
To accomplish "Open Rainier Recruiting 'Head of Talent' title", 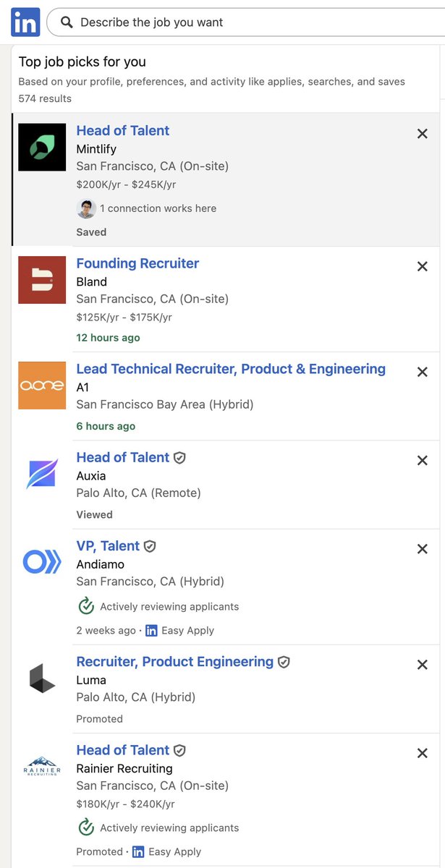I will click(123, 750).
